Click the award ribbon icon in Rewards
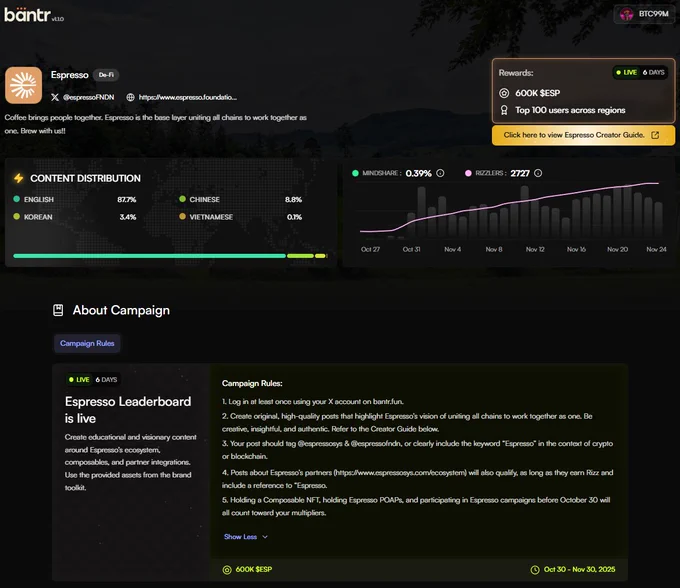This screenshot has height=588, width=680. [x=504, y=110]
